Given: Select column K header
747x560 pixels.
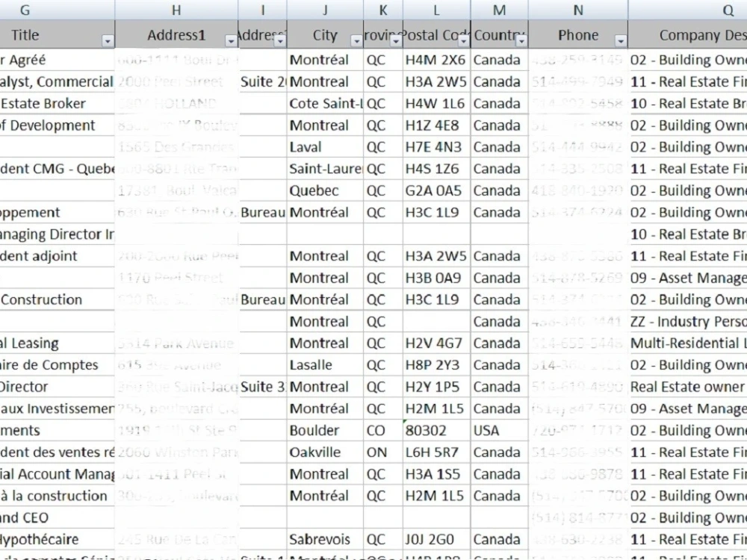Looking at the screenshot, I should click(x=383, y=10).
